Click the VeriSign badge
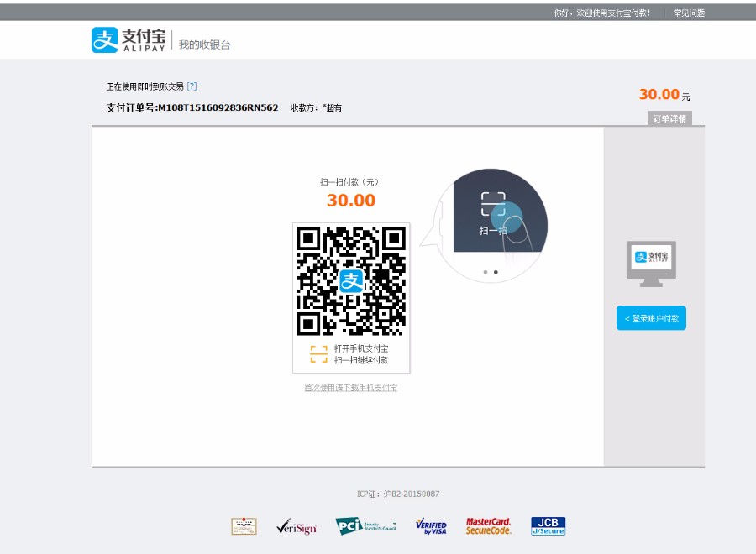This screenshot has height=554, width=756. coord(297,526)
